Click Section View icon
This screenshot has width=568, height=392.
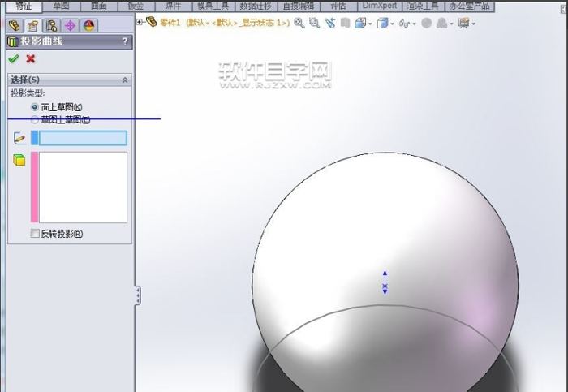[345, 24]
